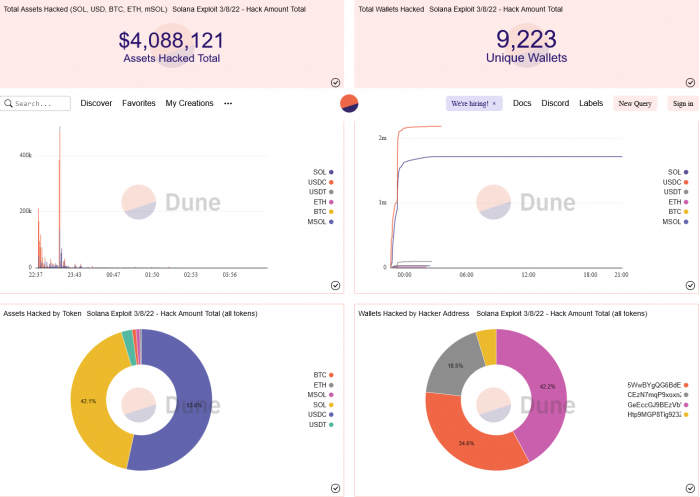Click the checkmark icon on Unique Wallets panel
Viewport: 700px width, 497px height.
tap(690, 82)
